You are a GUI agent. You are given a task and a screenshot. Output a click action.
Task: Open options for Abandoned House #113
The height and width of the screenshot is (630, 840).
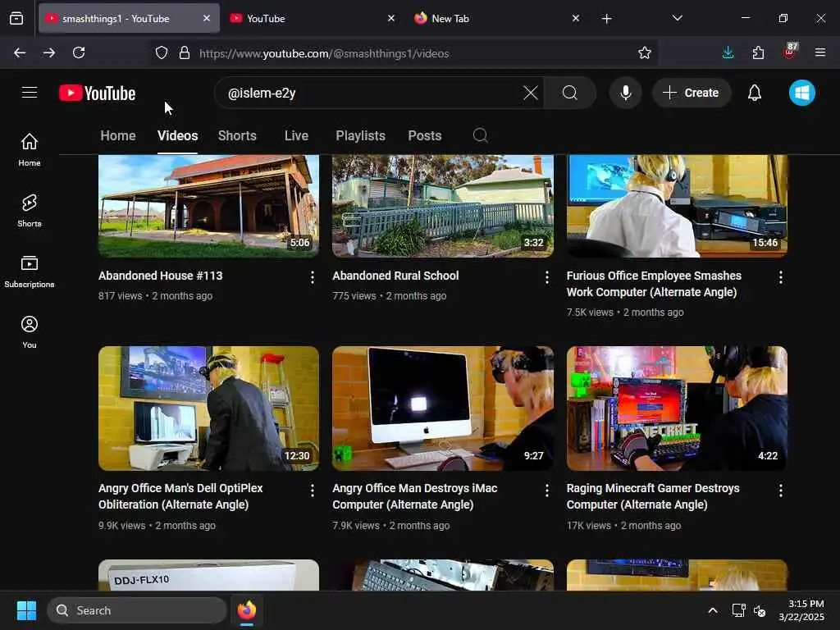pos(313,277)
